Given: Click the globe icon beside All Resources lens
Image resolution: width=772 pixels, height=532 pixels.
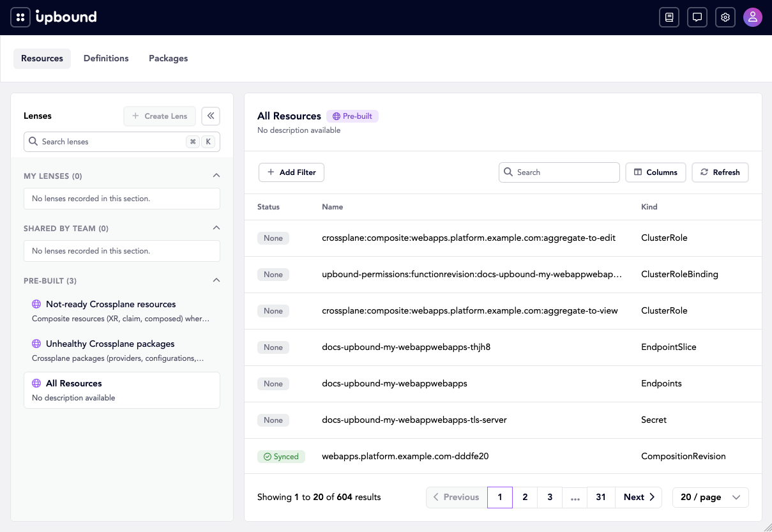Looking at the screenshot, I should click(36, 384).
